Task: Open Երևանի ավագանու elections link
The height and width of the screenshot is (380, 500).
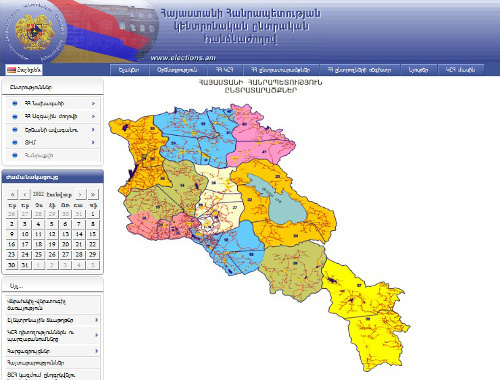Action: click(51, 130)
